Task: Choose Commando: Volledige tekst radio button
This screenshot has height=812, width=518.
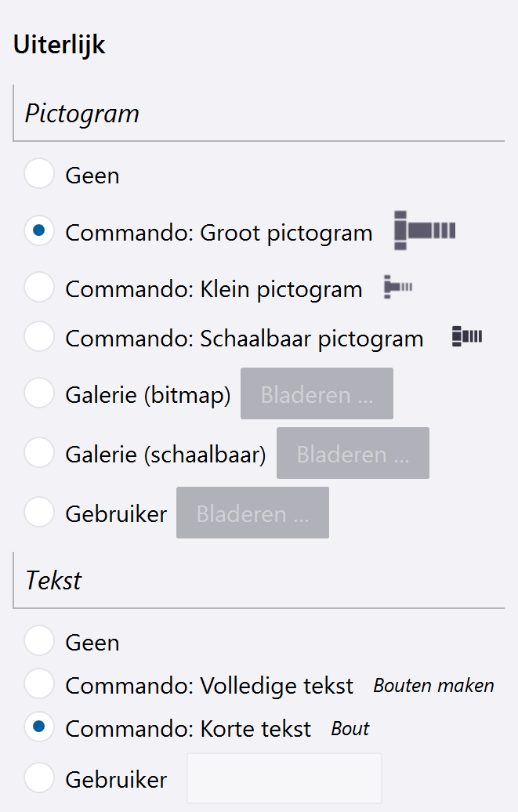Action: point(39,685)
